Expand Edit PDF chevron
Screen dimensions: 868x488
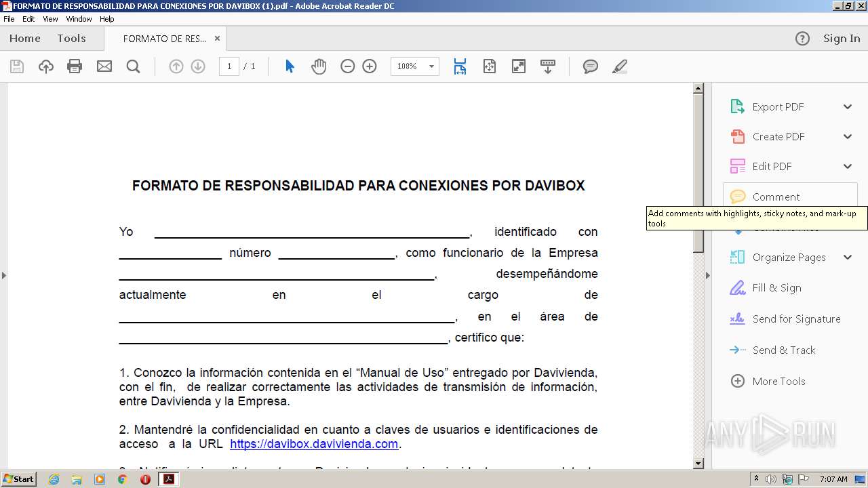click(x=848, y=167)
